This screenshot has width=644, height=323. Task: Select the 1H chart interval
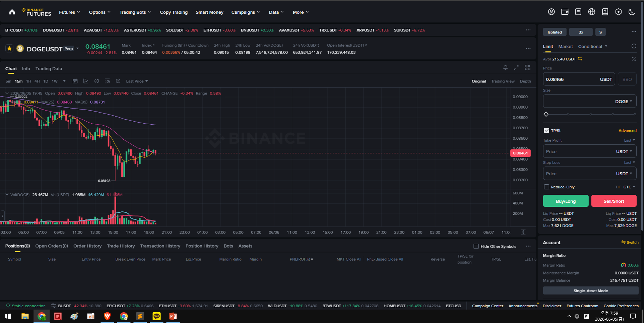(29, 81)
